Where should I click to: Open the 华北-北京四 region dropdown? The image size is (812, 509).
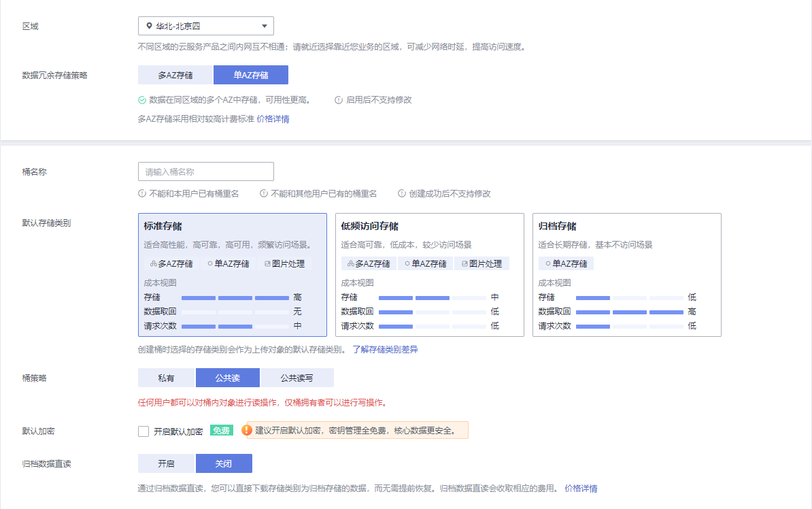click(205, 27)
